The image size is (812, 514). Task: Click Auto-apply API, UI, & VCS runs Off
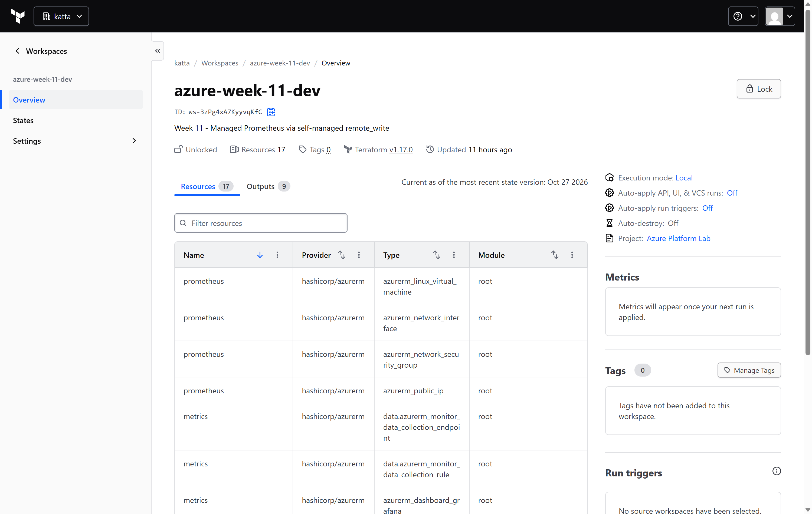(x=732, y=193)
